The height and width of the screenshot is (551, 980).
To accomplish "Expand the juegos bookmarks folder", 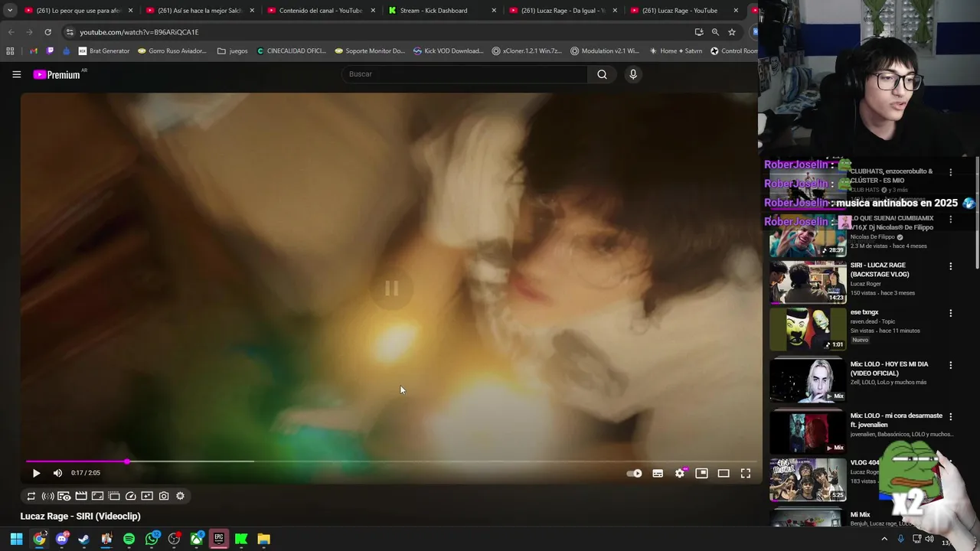I will coord(233,51).
